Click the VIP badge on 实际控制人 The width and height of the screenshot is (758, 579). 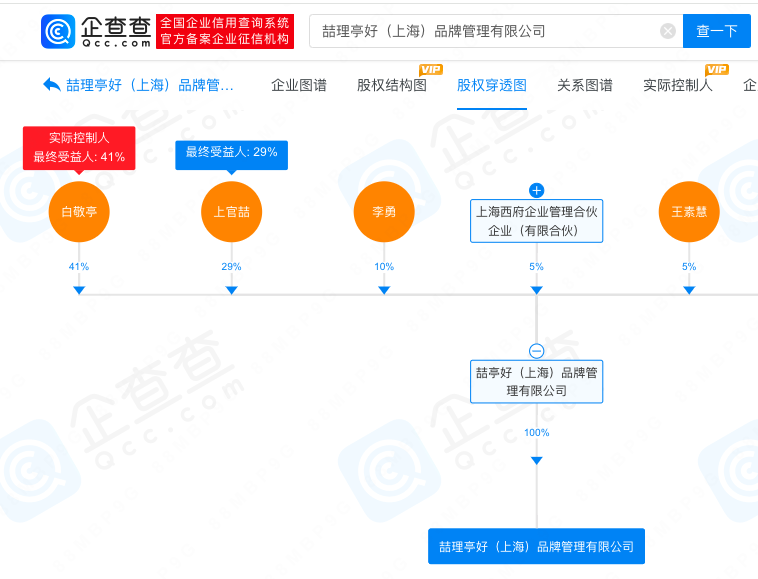(x=716, y=70)
